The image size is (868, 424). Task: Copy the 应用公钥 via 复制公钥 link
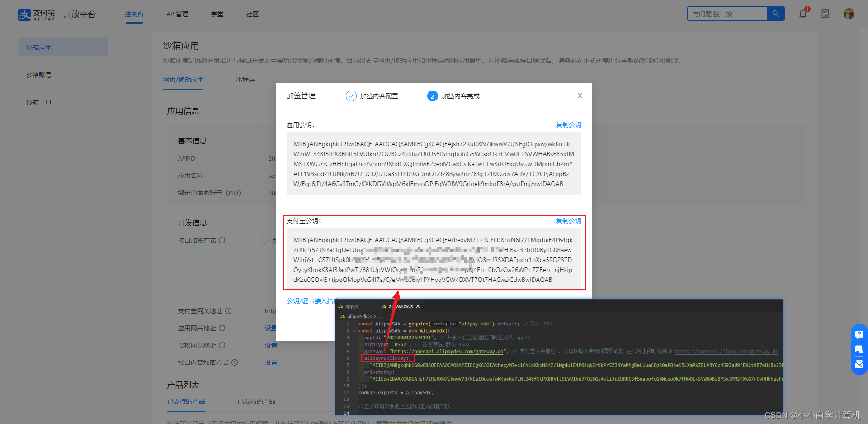(568, 125)
